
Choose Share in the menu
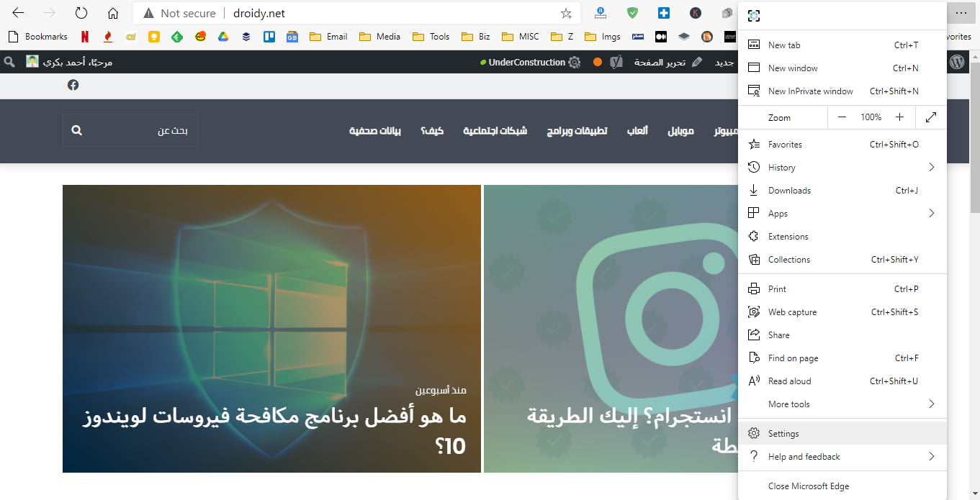842,335
